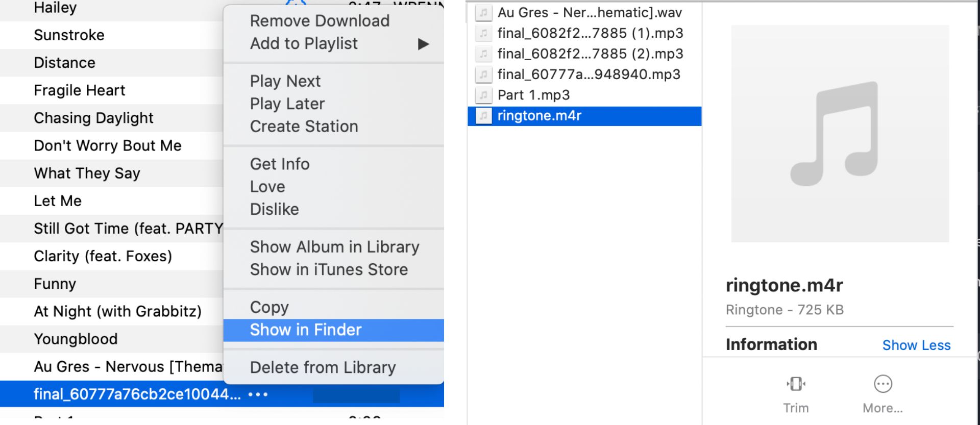Click the final_60777a mp3 file icon

click(483, 74)
